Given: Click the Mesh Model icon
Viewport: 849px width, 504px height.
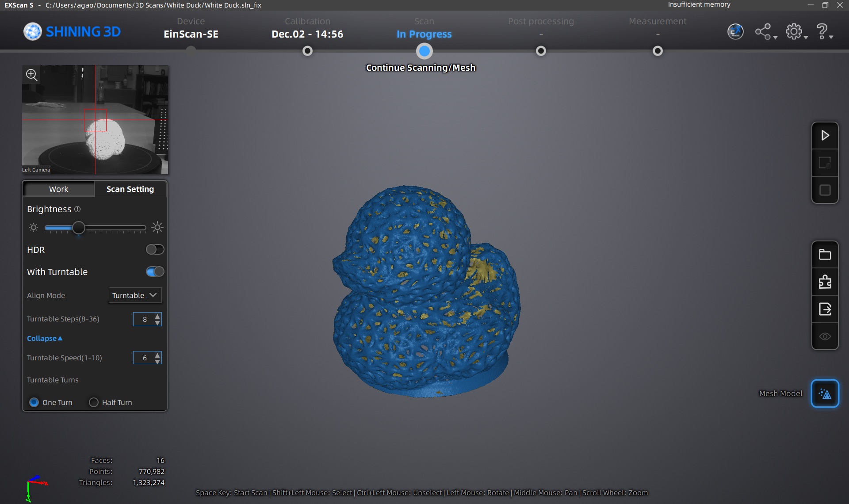Looking at the screenshot, I should tap(825, 393).
